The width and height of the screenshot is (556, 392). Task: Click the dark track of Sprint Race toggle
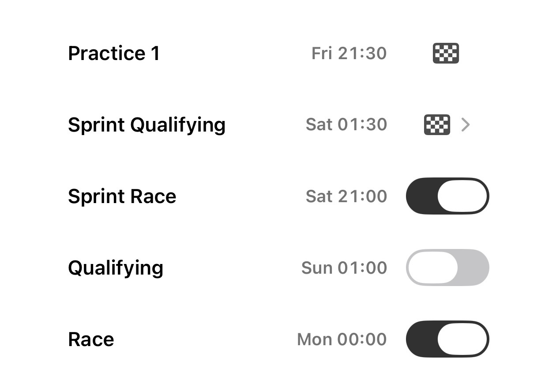[421, 196]
